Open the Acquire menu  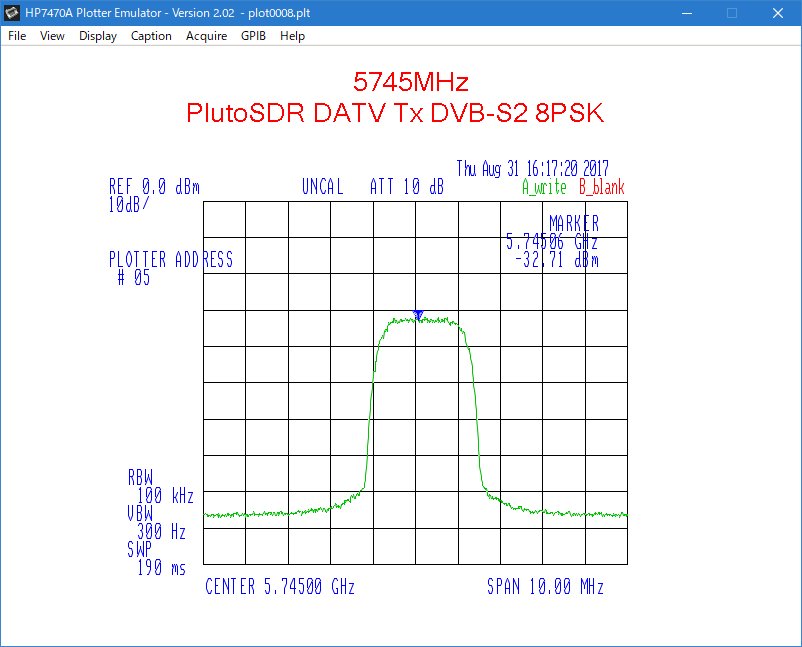pyautogui.click(x=206, y=36)
